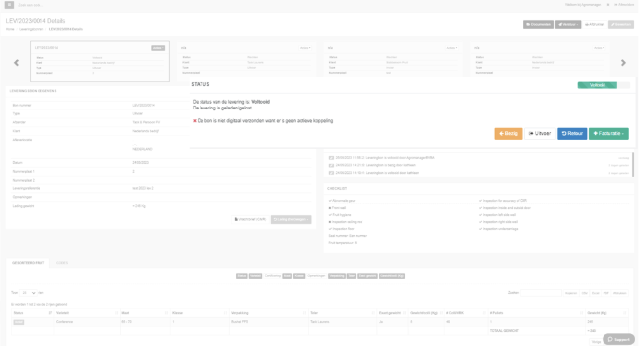
Task: Toggle Opmerkingen column visibility
Action: click(316, 276)
